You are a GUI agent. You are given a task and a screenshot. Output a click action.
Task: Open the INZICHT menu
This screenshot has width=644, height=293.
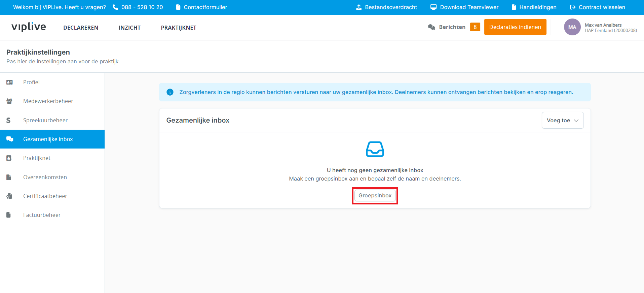(129, 28)
